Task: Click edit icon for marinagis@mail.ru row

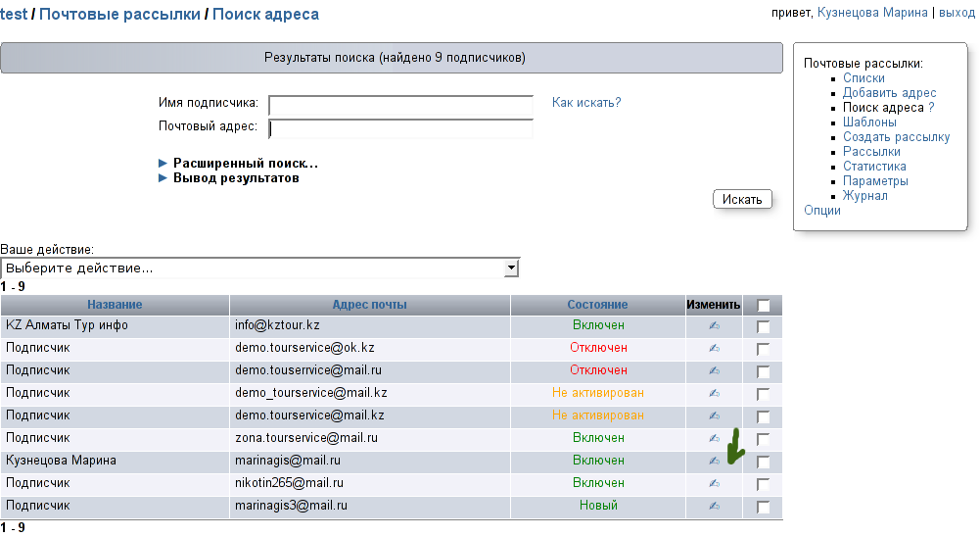Action: (715, 461)
